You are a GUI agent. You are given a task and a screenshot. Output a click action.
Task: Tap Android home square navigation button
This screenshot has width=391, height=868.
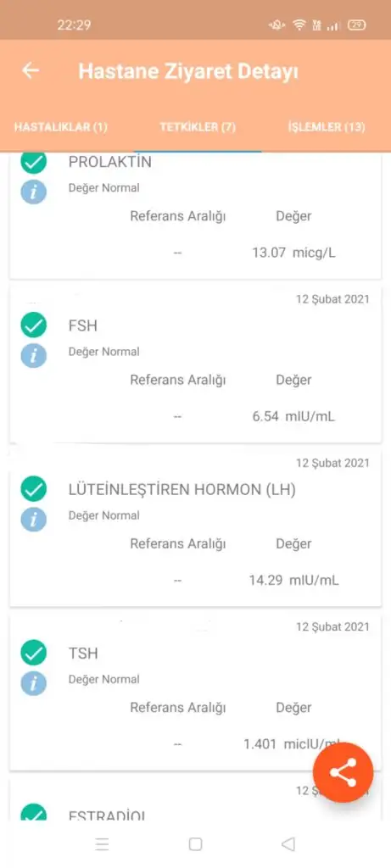195,844
